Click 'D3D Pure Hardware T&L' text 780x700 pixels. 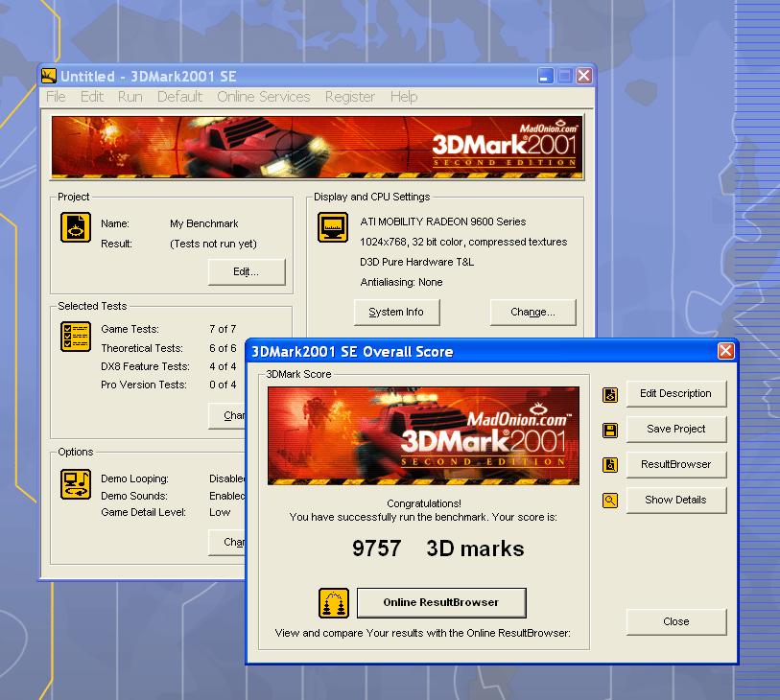[x=416, y=262]
